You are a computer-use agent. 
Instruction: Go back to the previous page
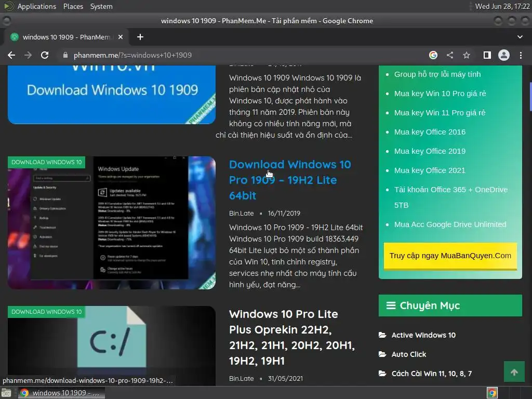click(11, 55)
